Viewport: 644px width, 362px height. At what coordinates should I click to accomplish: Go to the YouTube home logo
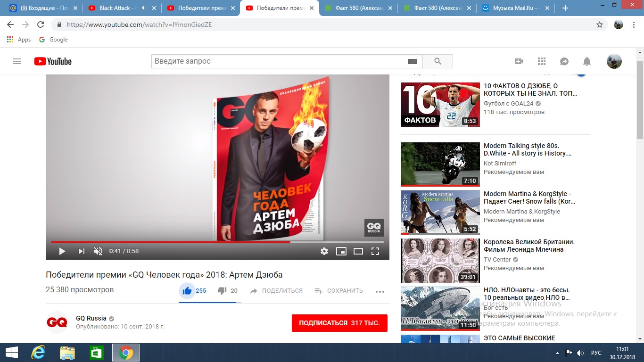53,61
